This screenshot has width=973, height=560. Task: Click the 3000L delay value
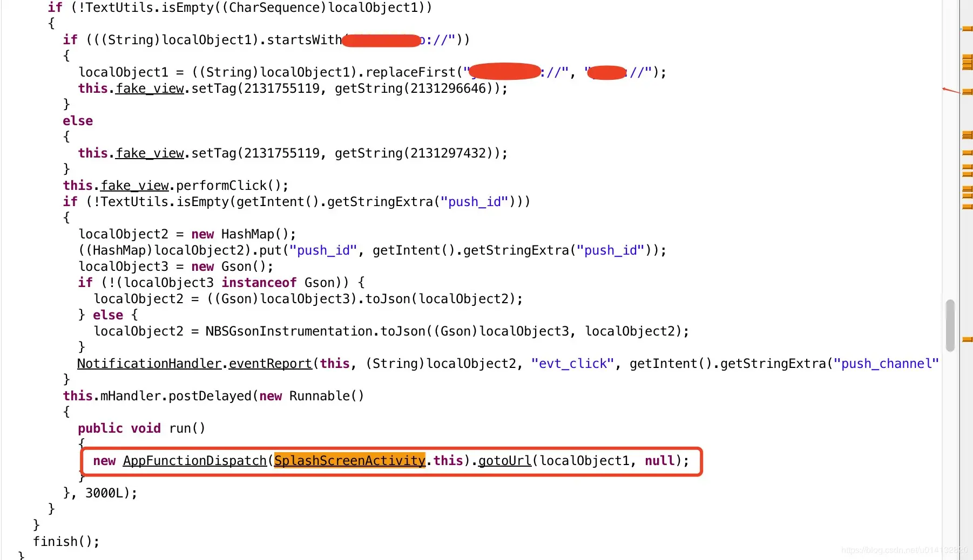104,493
